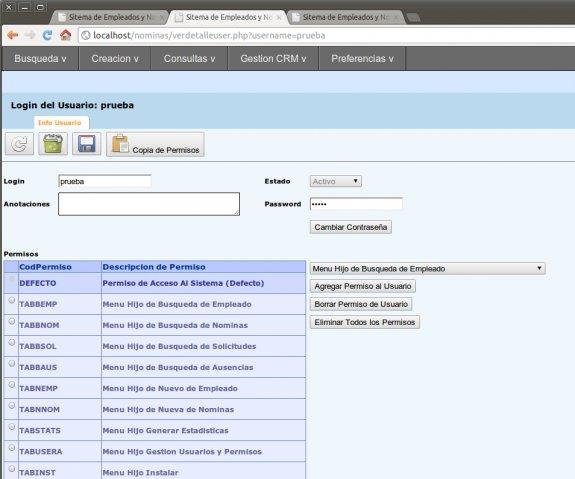Select the TABBAUS permission radio button

12,363
